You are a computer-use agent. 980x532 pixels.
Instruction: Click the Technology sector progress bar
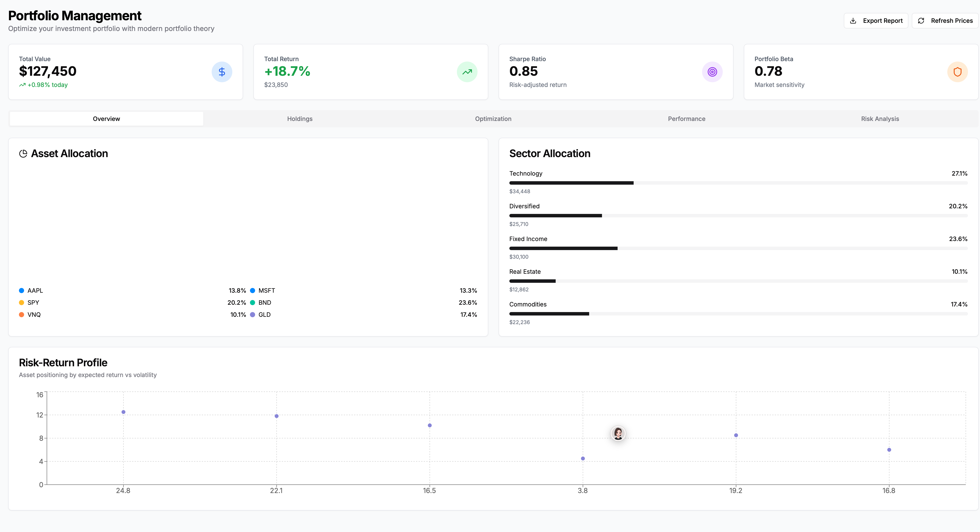point(738,183)
